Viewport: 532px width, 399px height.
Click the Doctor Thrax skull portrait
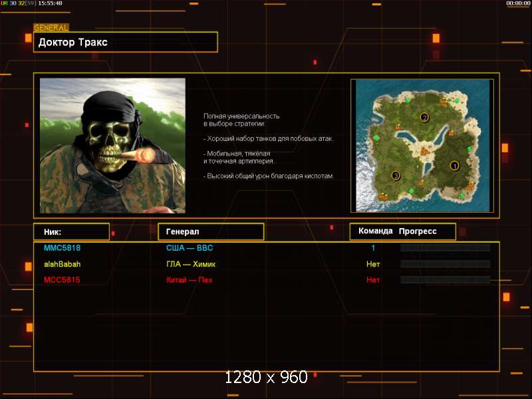pos(112,146)
